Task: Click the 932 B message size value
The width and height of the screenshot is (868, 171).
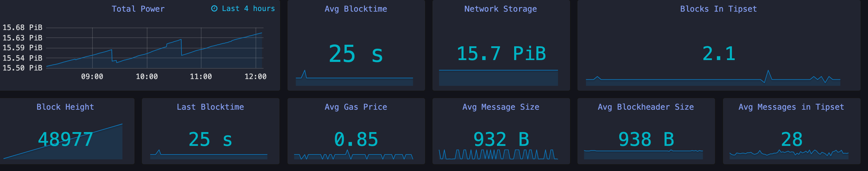Action: point(501,139)
